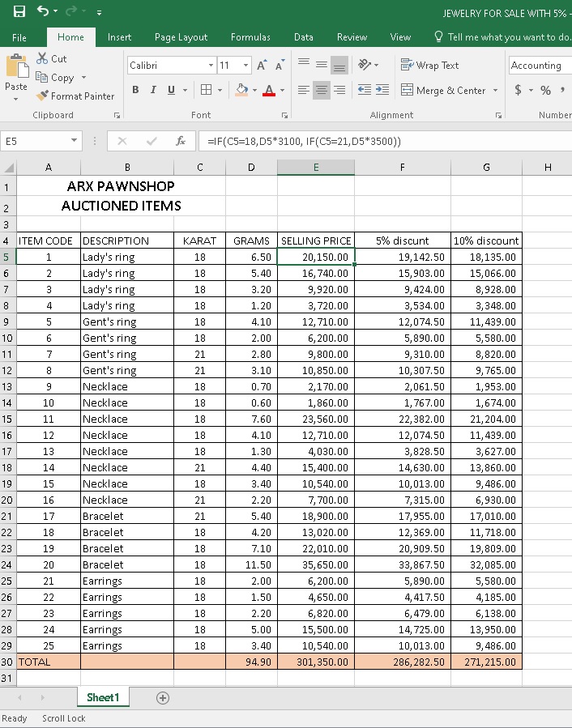Open Font settings dialog launcher
This screenshot has height=728, width=572.
tap(284, 115)
